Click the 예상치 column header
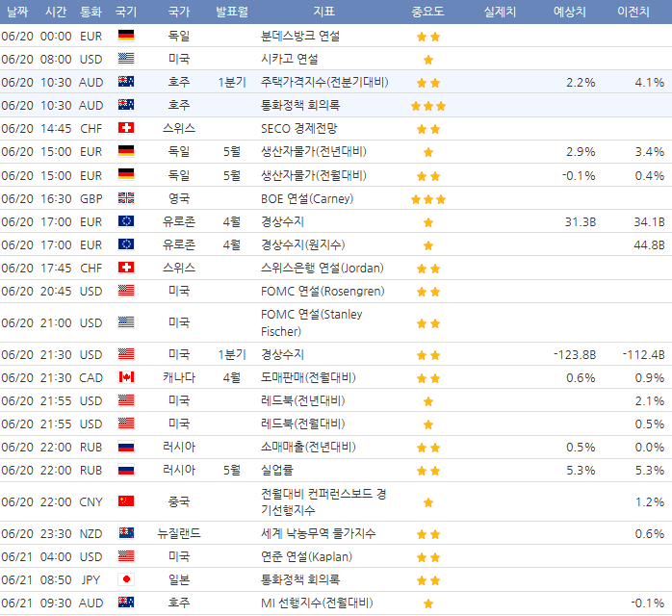This screenshot has width=672, height=616. 570,12
